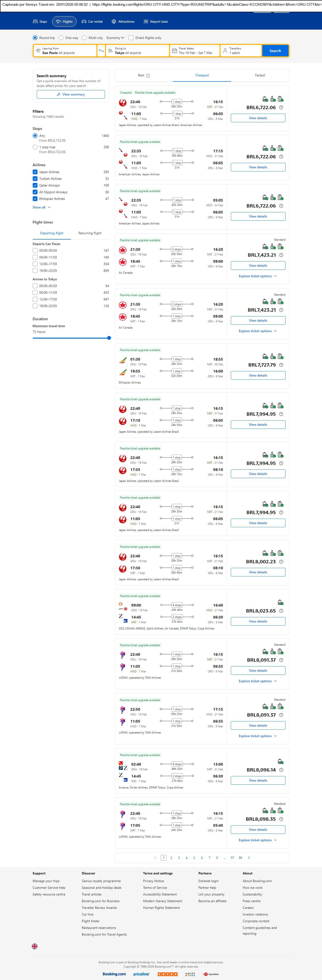Click price info icon beside BRL7,727.79
The width and height of the screenshot is (322, 980).
click(281, 365)
